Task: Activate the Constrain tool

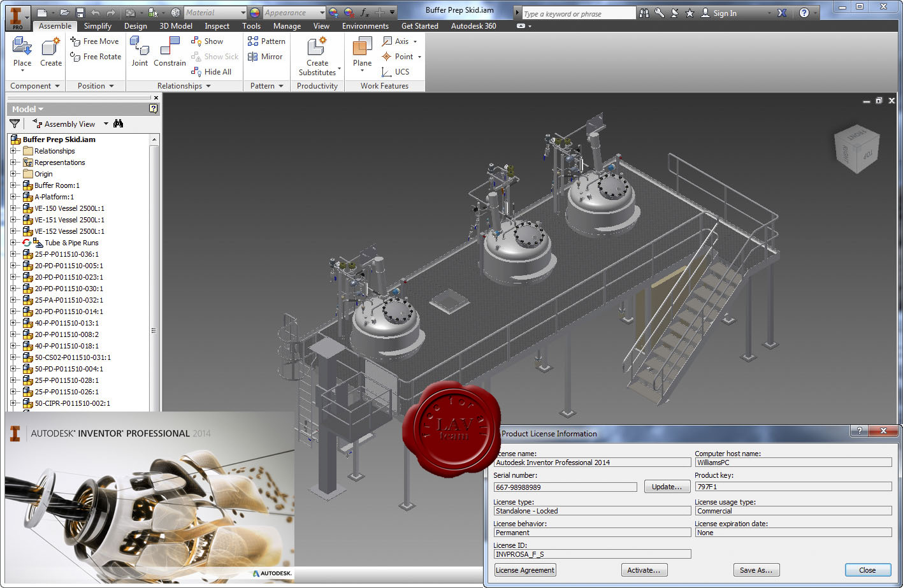Action: click(170, 52)
